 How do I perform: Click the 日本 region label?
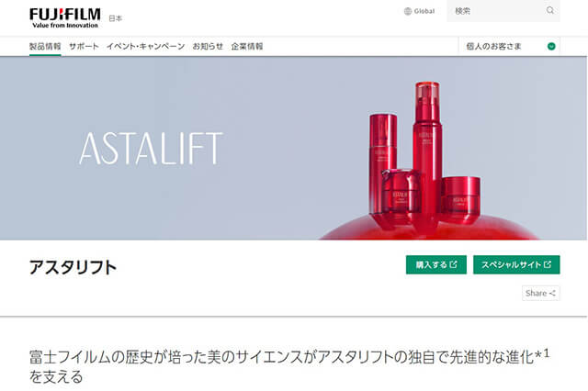(115, 18)
